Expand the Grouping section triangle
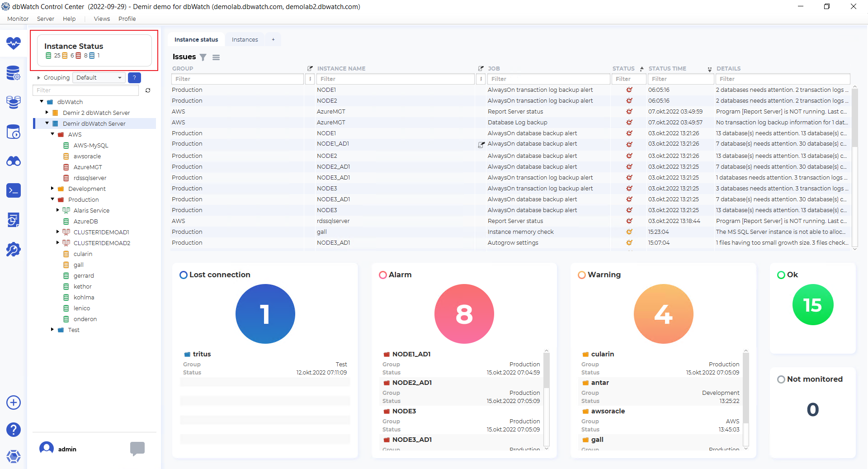868x469 pixels. [39, 78]
